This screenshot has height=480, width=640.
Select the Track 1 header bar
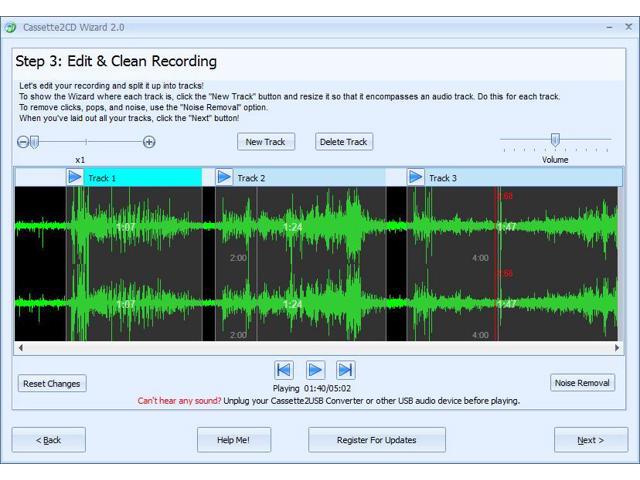pyautogui.click(x=134, y=178)
